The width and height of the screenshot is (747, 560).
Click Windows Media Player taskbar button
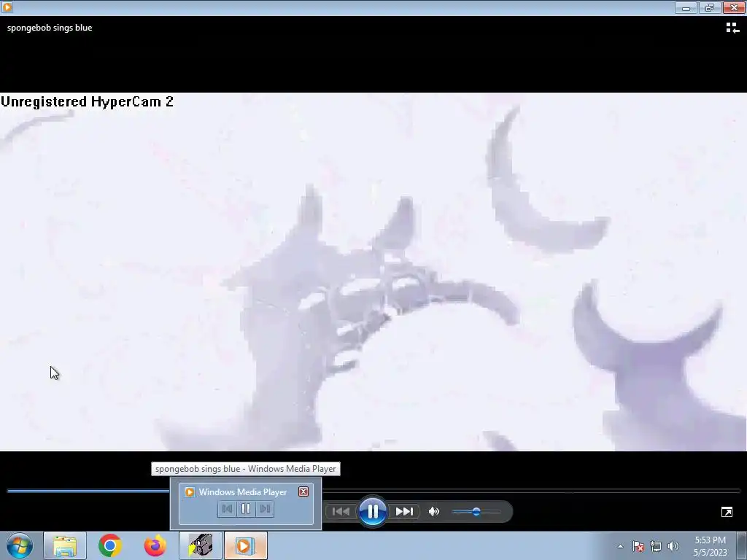pyautogui.click(x=245, y=545)
